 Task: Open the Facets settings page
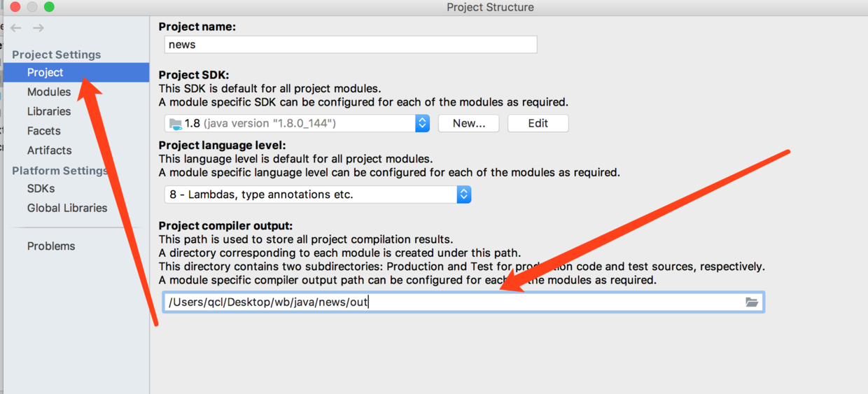(x=44, y=131)
